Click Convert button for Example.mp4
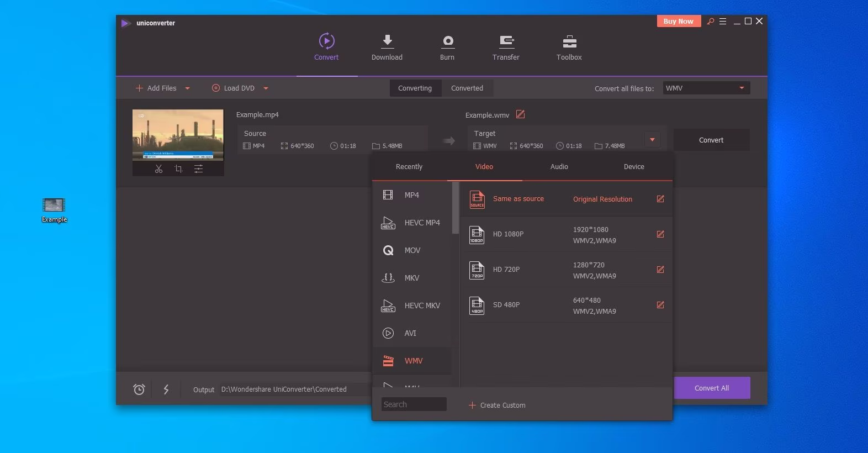Image resolution: width=868 pixels, height=453 pixels. 711,140
